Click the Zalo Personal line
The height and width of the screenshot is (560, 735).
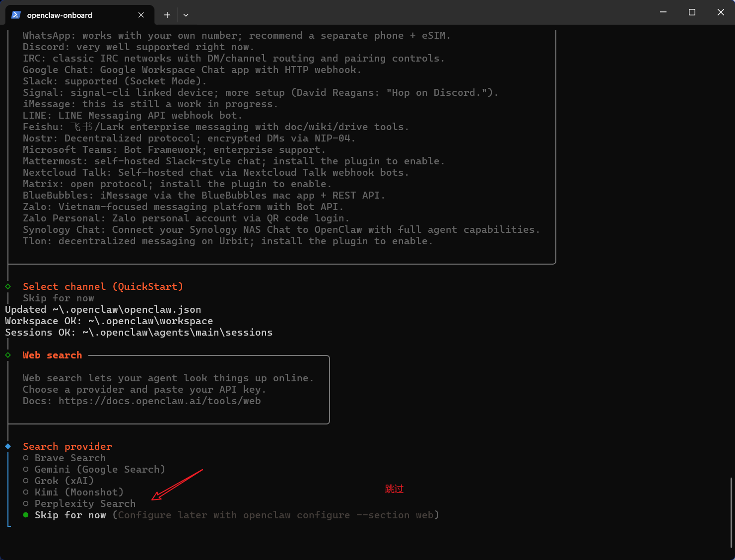[x=186, y=218]
